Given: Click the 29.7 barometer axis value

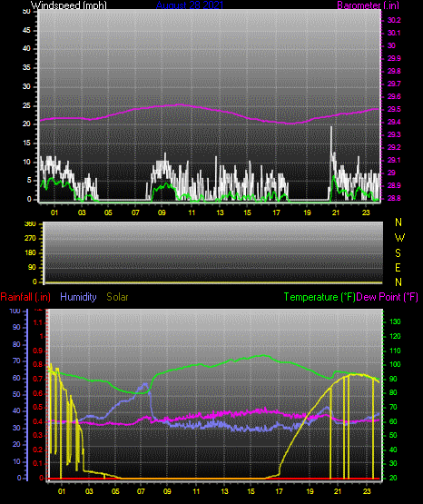Looking at the screenshot, I should 394,84.
